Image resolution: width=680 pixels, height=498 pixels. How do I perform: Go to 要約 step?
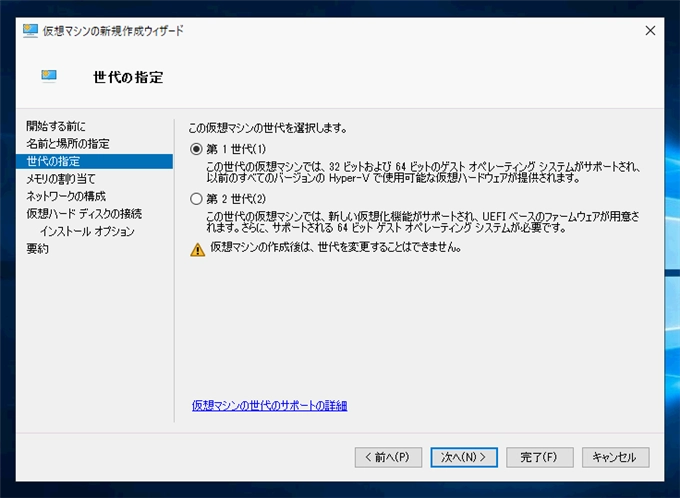click(37, 249)
